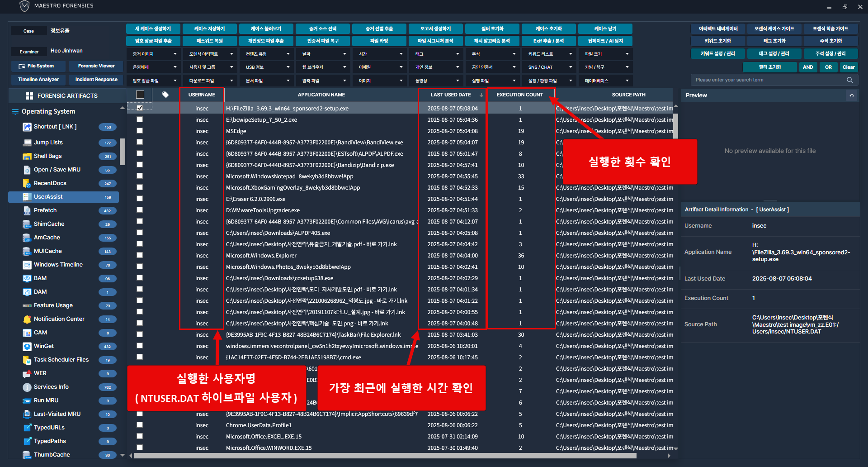
Task: Collapse the Operating System section
Action: [x=122, y=109]
